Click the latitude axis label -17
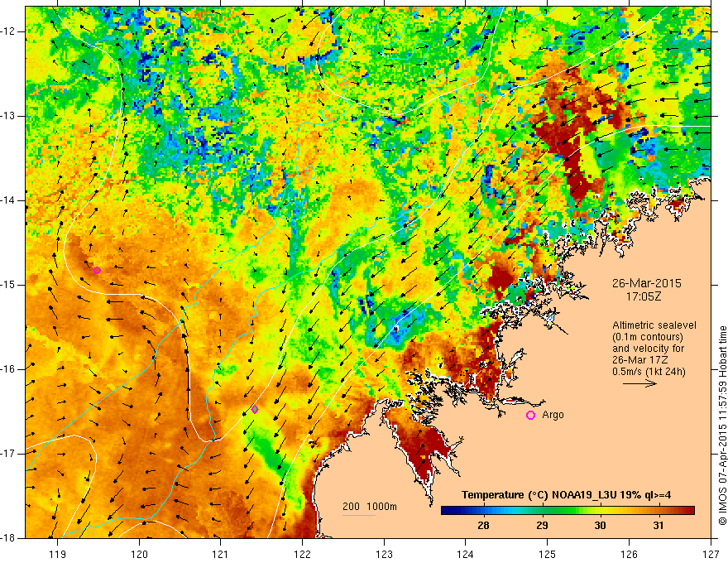This screenshot has width=728, height=563. (8, 454)
